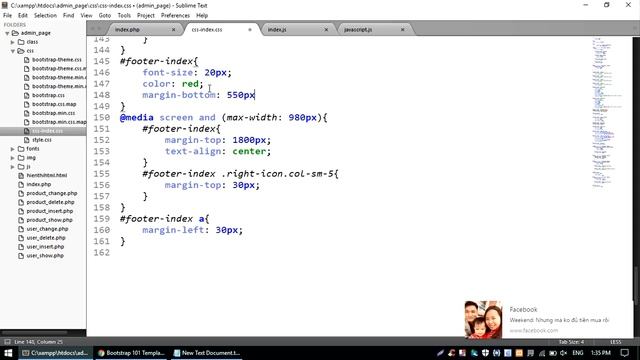This screenshot has width=640, height=360.
Task: Collapse the admin_page root folder
Action: 7,33
